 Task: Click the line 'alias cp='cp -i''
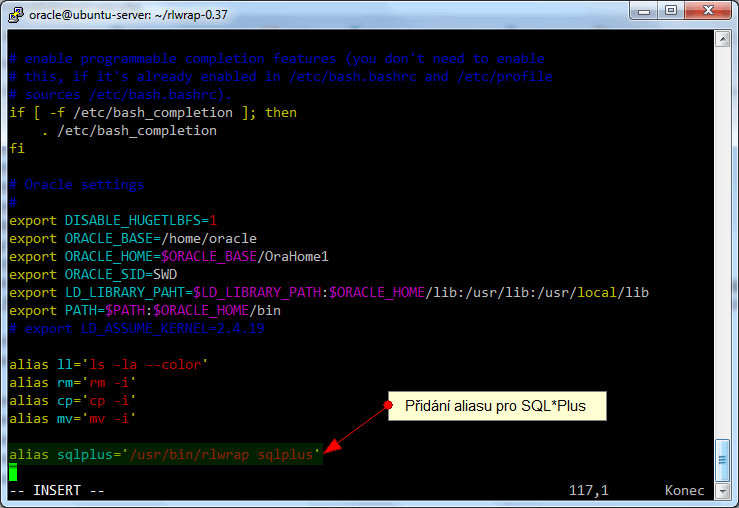pyautogui.click(x=73, y=401)
